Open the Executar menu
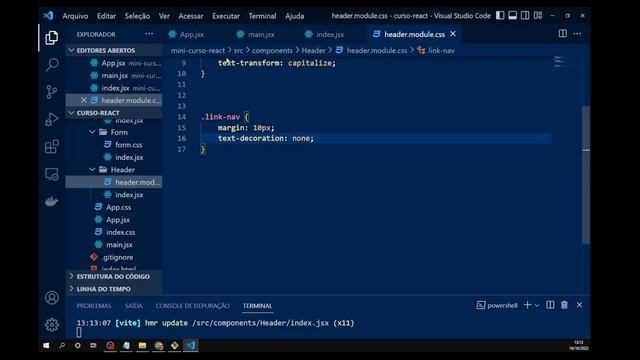 click(226, 16)
